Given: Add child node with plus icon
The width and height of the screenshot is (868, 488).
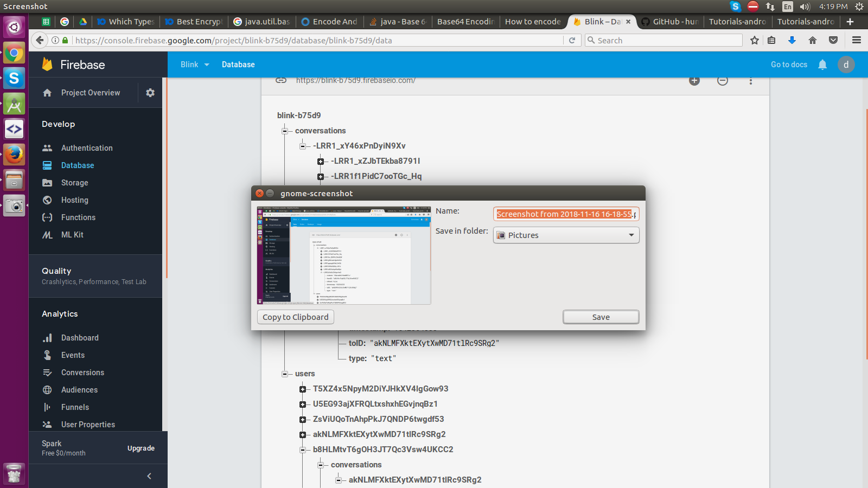Looking at the screenshot, I should pos(694,80).
